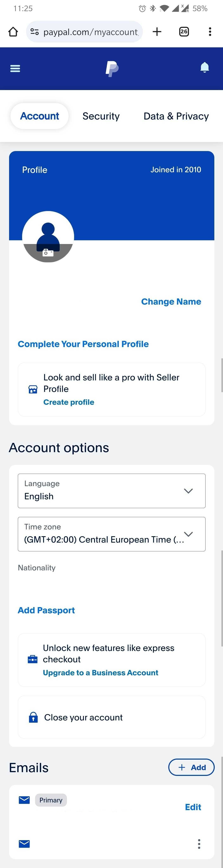This screenshot has width=223, height=868.
Task: Click the Change Name link
Action: (171, 301)
